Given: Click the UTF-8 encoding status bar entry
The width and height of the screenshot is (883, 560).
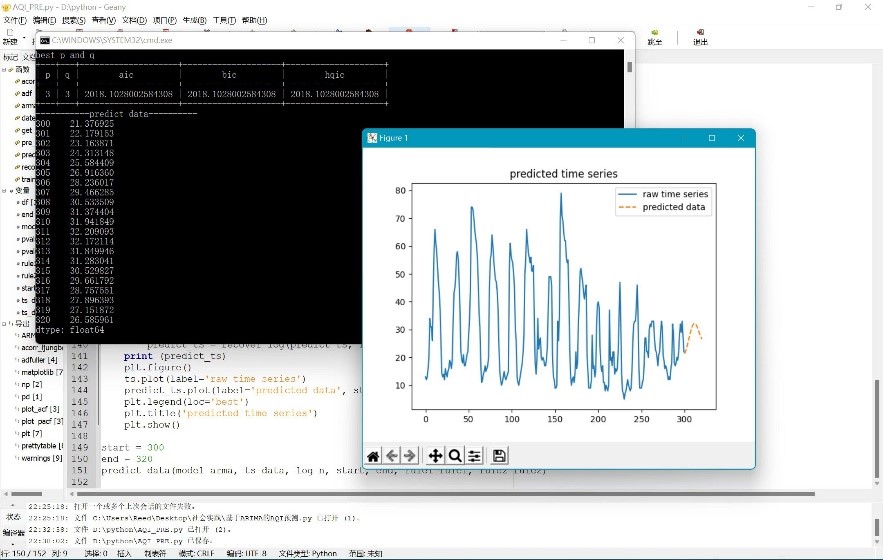Looking at the screenshot, I should click(246, 554).
